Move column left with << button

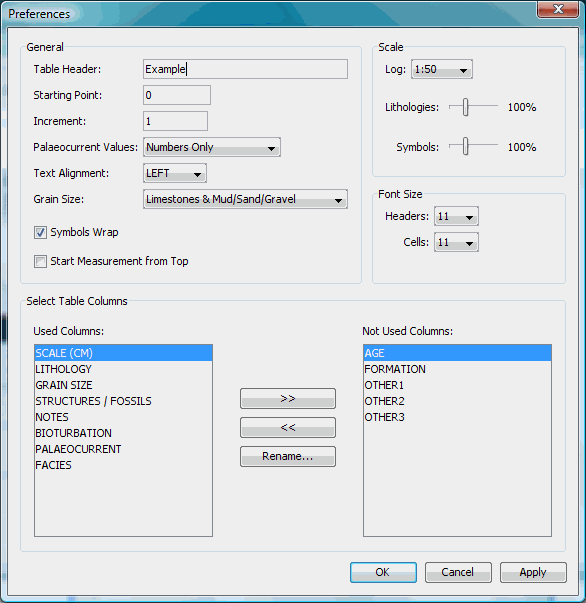(x=288, y=427)
